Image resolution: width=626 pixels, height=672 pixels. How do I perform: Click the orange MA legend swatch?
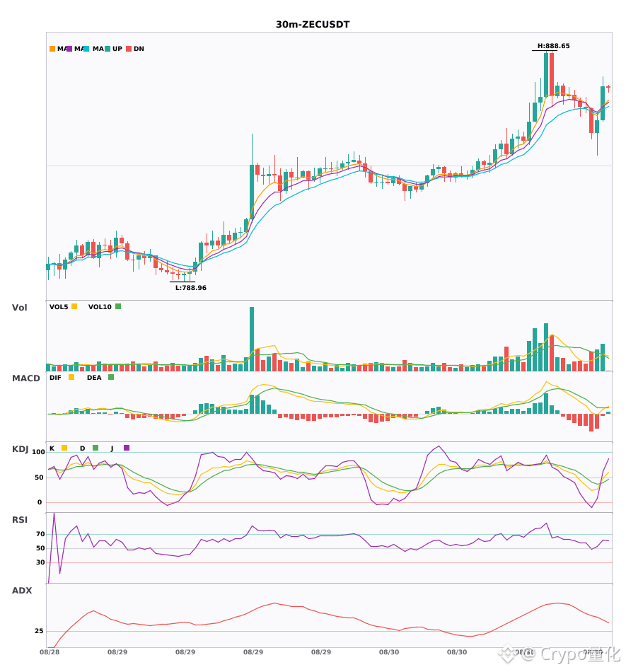click(x=52, y=49)
